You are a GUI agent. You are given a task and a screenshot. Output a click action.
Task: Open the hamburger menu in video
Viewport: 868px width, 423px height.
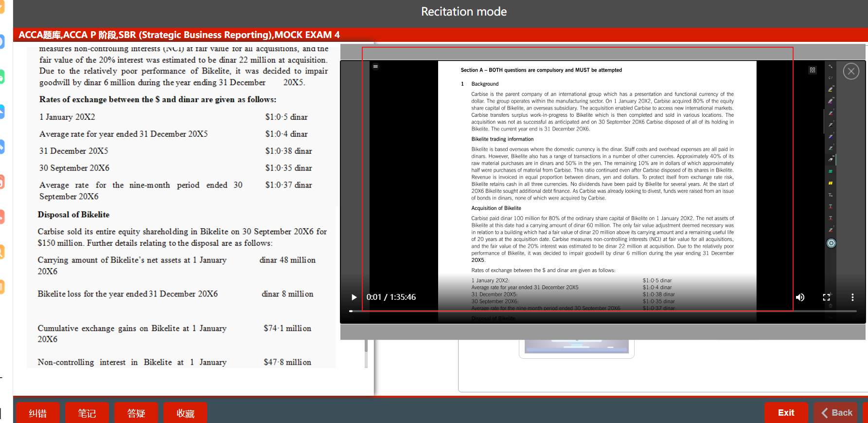point(375,66)
